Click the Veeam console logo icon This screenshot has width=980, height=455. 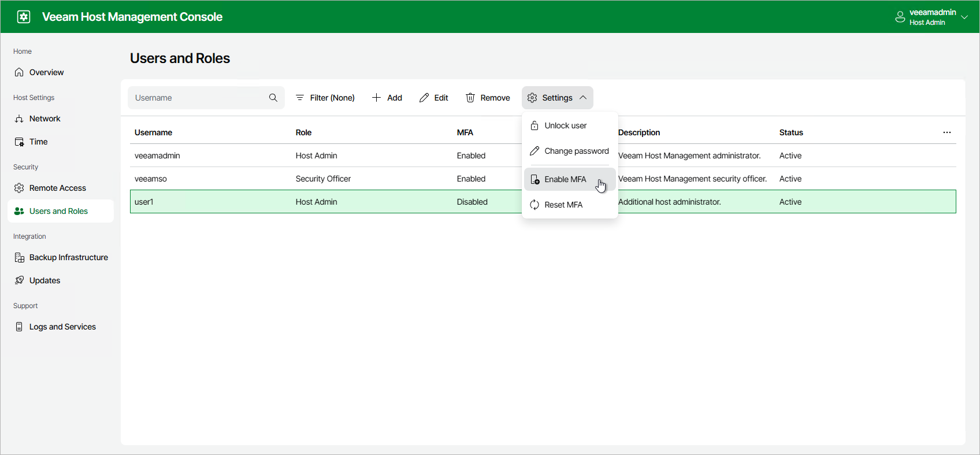point(24,17)
